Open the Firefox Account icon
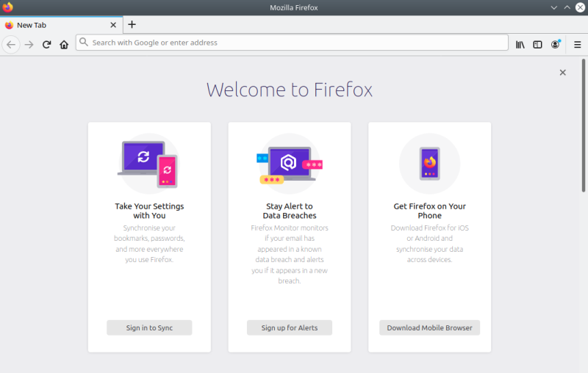Viewport: 588px width, 373px height. tap(556, 44)
